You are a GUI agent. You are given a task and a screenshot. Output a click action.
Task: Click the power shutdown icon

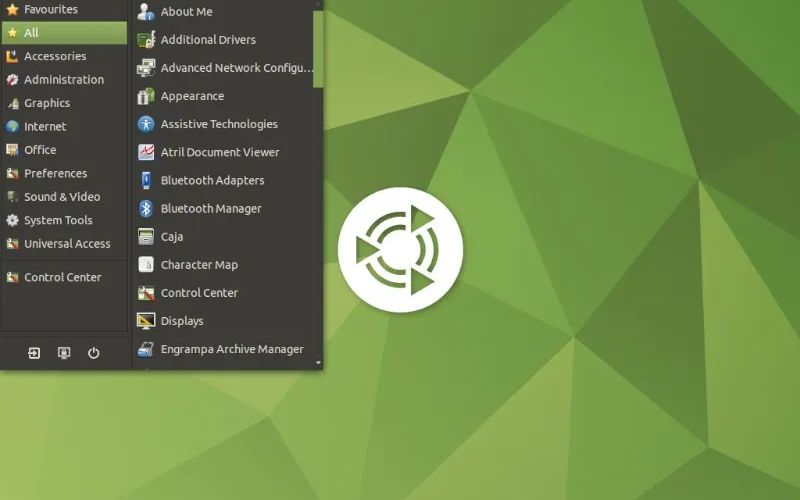click(93, 353)
